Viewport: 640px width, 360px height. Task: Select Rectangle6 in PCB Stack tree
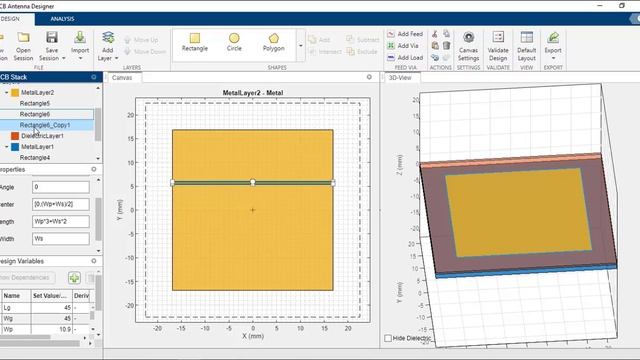(35, 114)
